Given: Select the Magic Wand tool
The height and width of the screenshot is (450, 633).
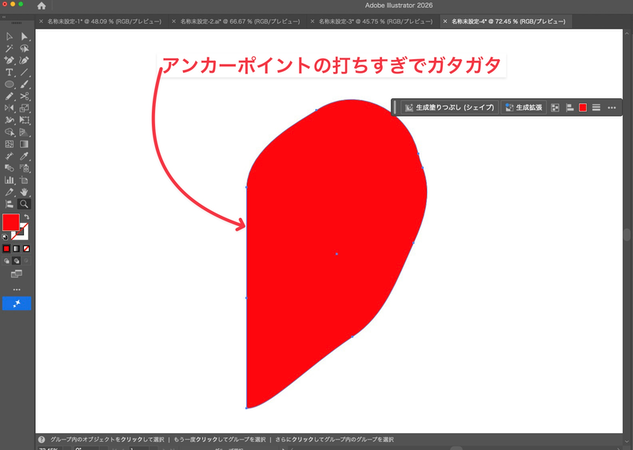Looking at the screenshot, I should click(9, 49).
